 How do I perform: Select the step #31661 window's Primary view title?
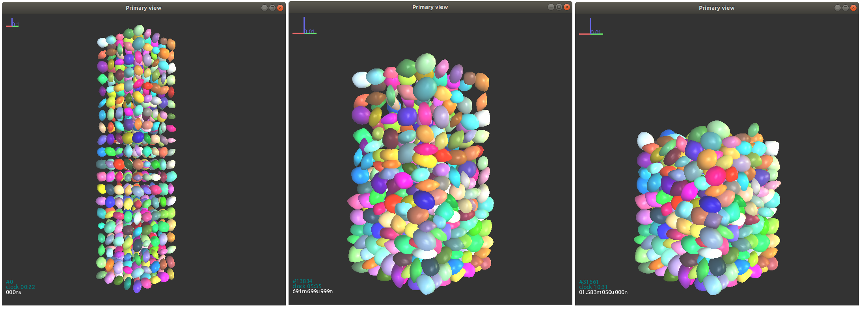click(x=716, y=8)
